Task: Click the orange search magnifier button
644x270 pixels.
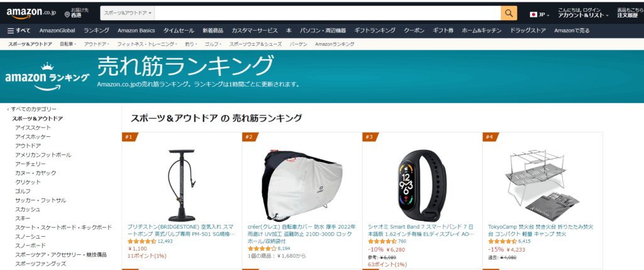Action: [509, 13]
